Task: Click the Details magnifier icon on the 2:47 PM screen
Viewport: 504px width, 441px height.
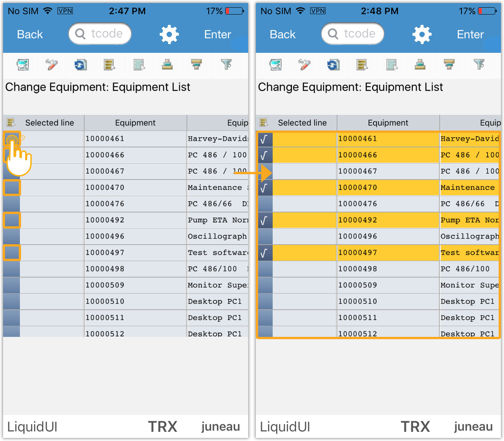Action: click(x=23, y=65)
